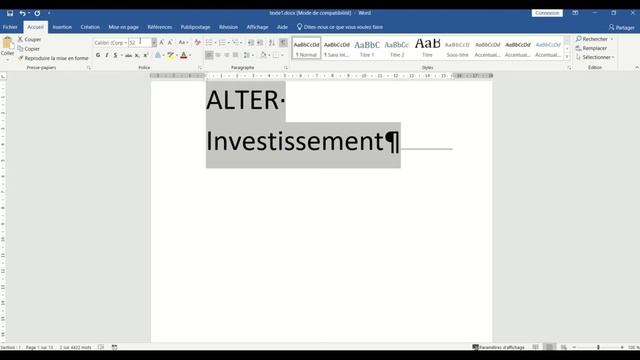Switch to the Révision tab
The image size is (640, 360).
228,27
